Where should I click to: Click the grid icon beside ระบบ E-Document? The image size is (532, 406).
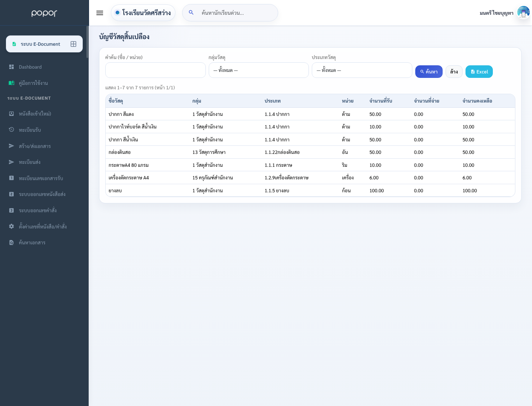(x=74, y=44)
